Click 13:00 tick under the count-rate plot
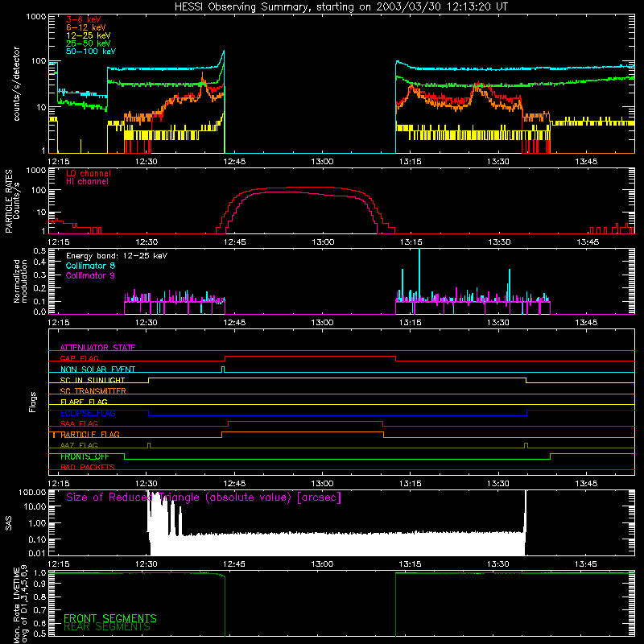 pos(322,162)
